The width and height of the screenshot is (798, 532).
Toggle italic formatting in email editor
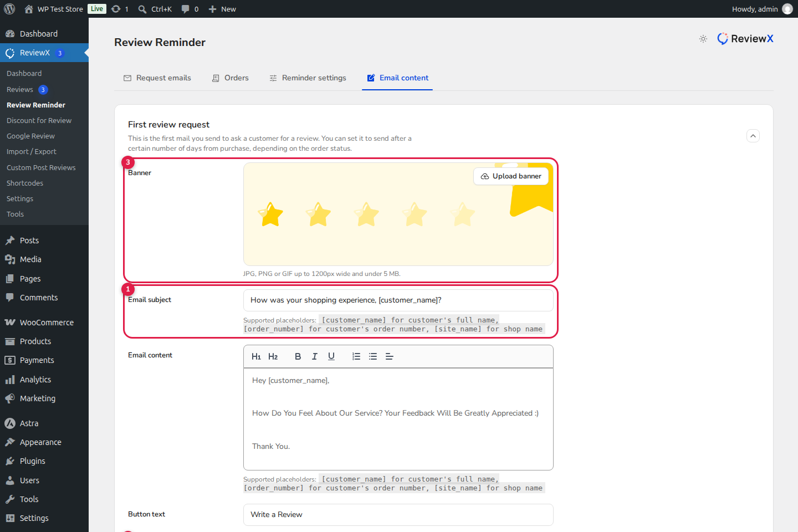(314, 356)
